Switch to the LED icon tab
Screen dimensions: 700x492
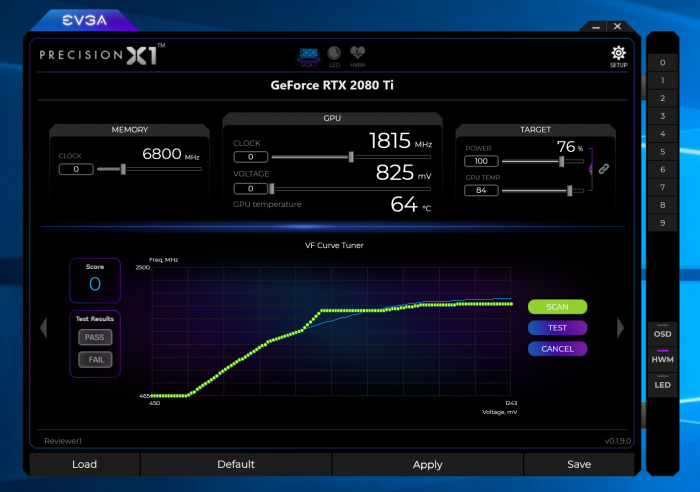(334, 57)
